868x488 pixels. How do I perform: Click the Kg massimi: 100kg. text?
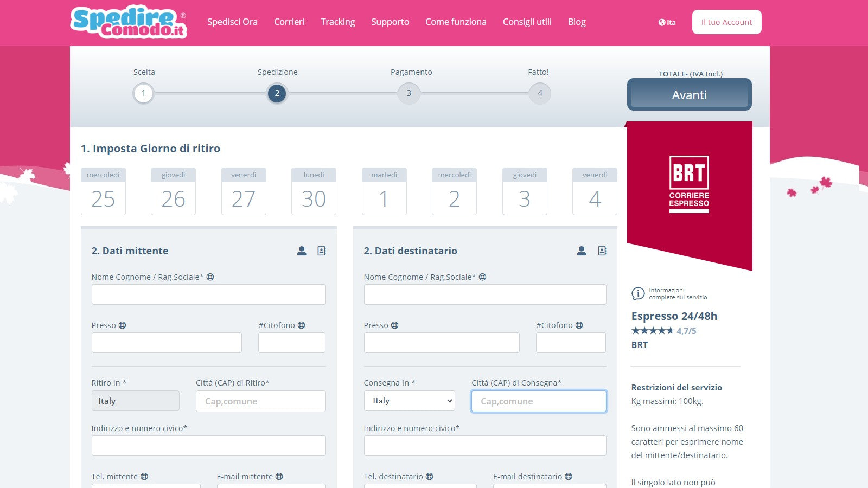[x=667, y=401]
